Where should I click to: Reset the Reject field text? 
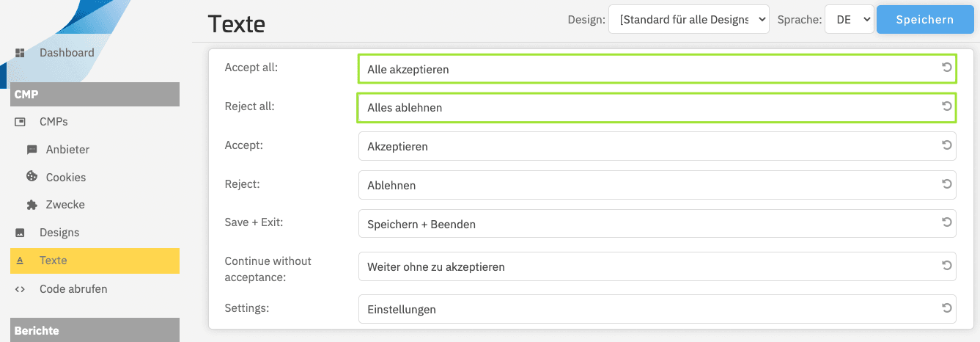tap(946, 184)
